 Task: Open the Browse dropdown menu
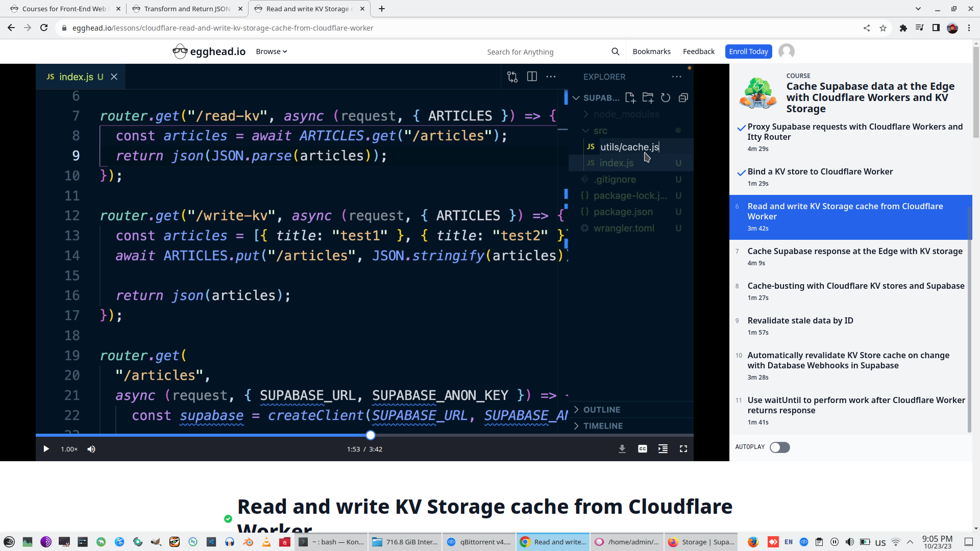[271, 52]
